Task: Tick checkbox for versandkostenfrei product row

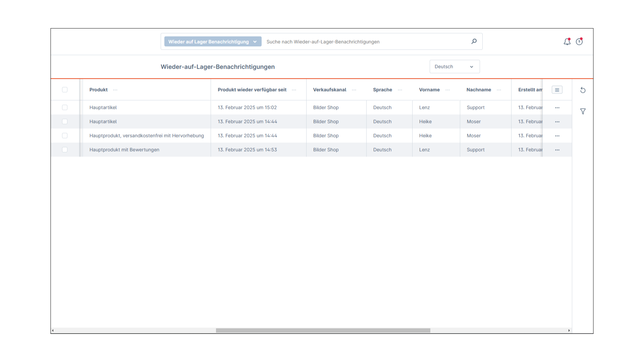Action: (65, 135)
